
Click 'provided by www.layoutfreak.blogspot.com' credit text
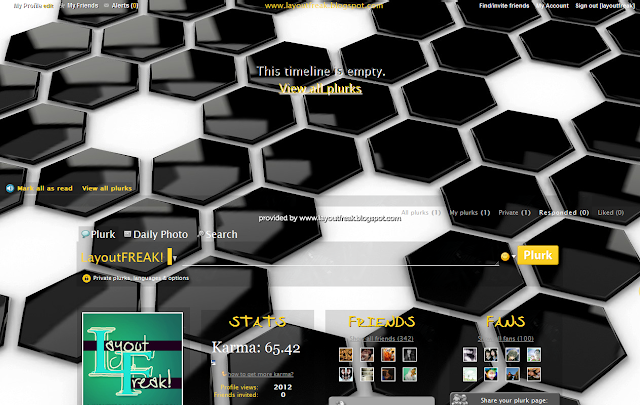pos(330,218)
